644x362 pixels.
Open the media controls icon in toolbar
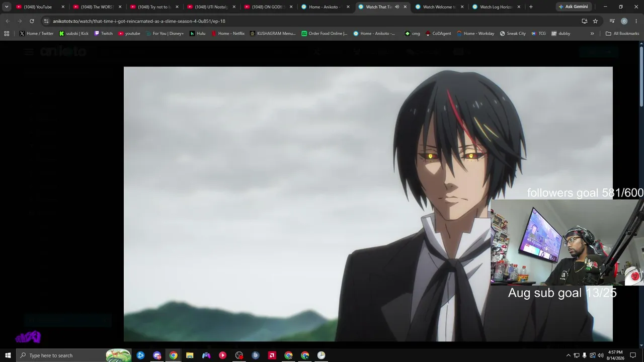tap(612, 21)
